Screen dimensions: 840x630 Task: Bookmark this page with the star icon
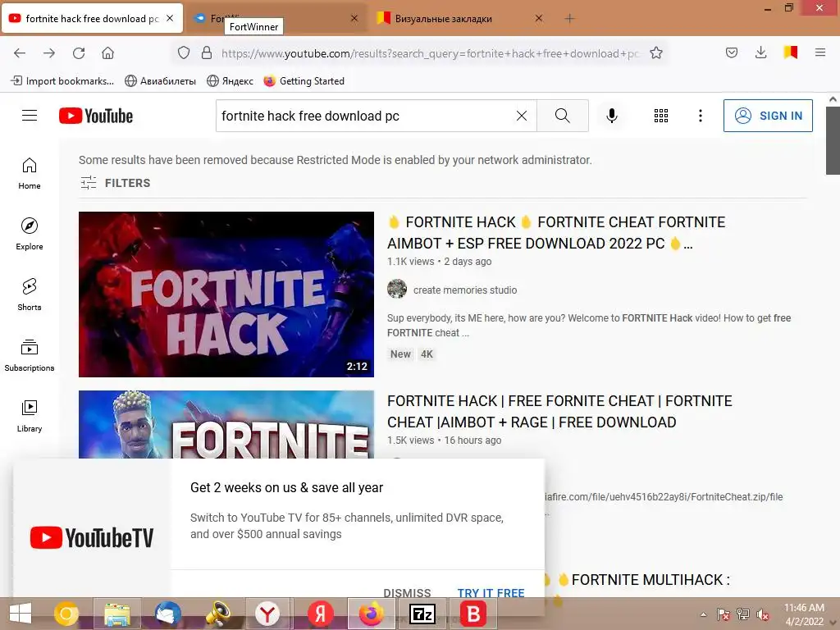656,53
